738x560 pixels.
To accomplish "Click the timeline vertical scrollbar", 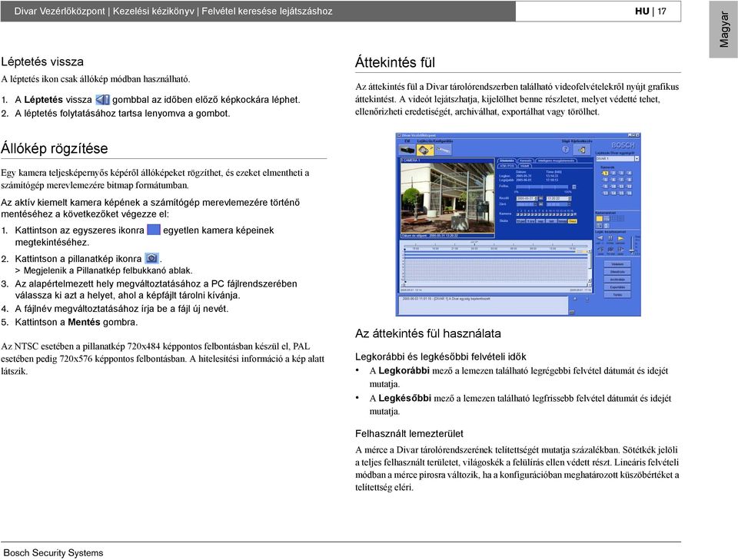I will click(589, 267).
